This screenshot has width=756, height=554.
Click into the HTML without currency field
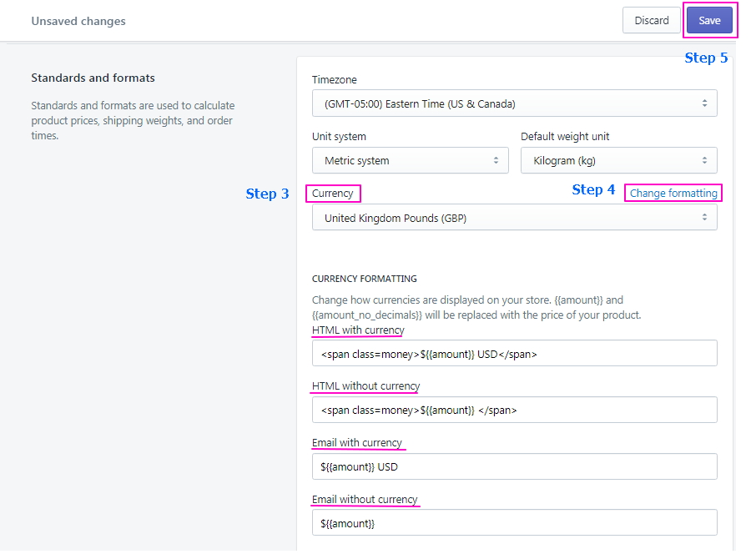(514, 410)
